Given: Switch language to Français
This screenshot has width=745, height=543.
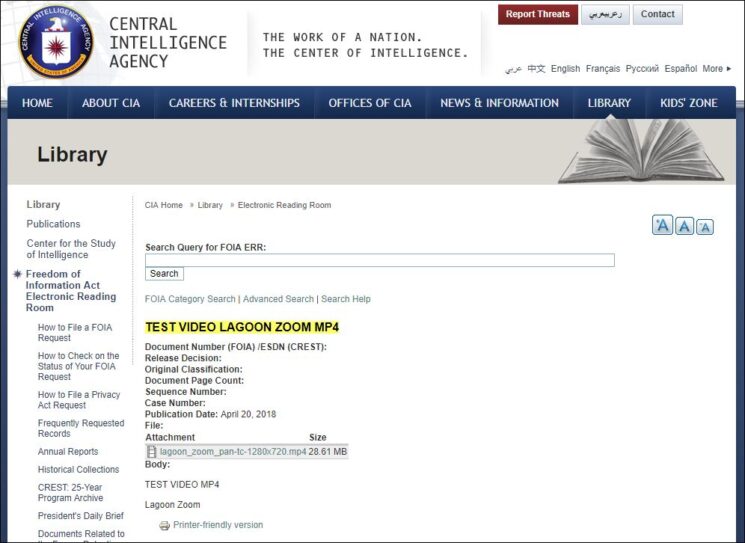Looking at the screenshot, I should (x=602, y=69).
